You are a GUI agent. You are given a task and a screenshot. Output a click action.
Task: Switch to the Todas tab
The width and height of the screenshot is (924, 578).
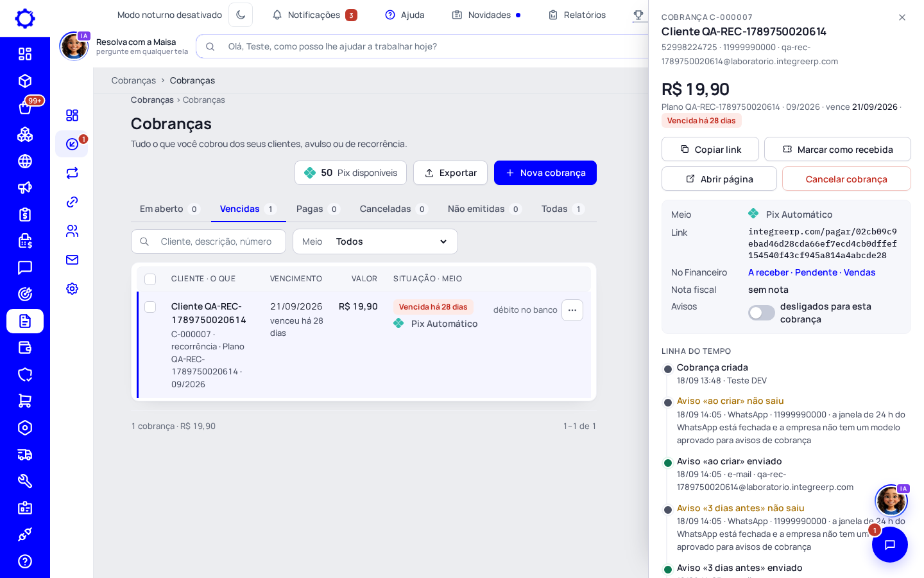point(562,209)
